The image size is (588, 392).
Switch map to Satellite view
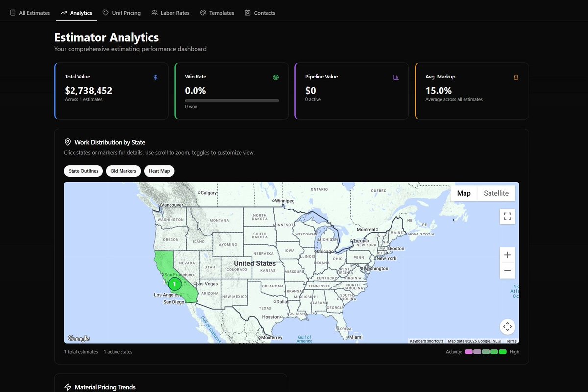click(x=496, y=193)
